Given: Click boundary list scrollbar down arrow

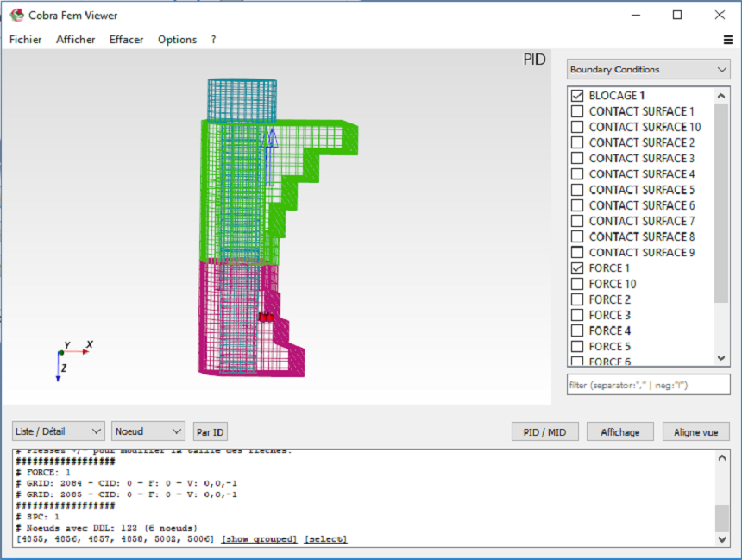Looking at the screenshot, I should click(721, 358).
